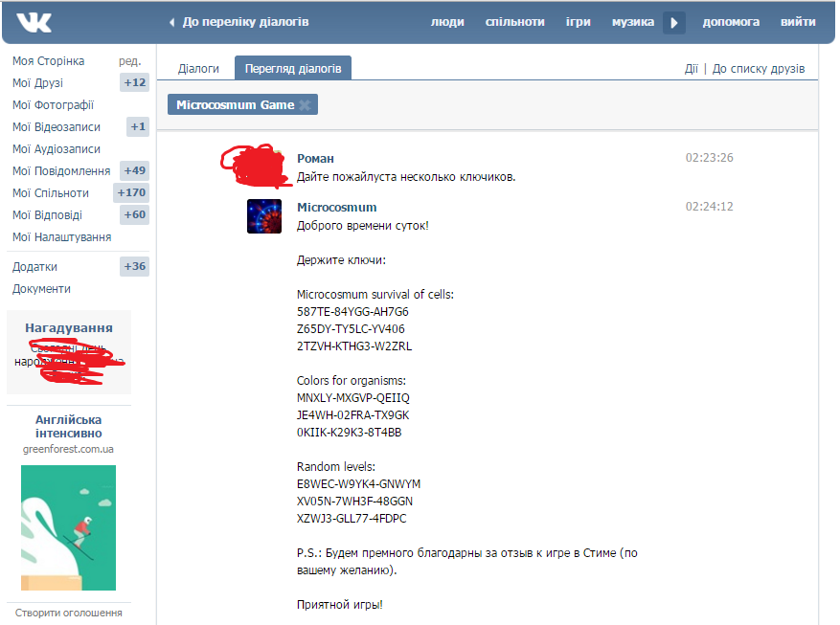Open the люди menu item
Screen dimensions: 840x625
point(447,22)
